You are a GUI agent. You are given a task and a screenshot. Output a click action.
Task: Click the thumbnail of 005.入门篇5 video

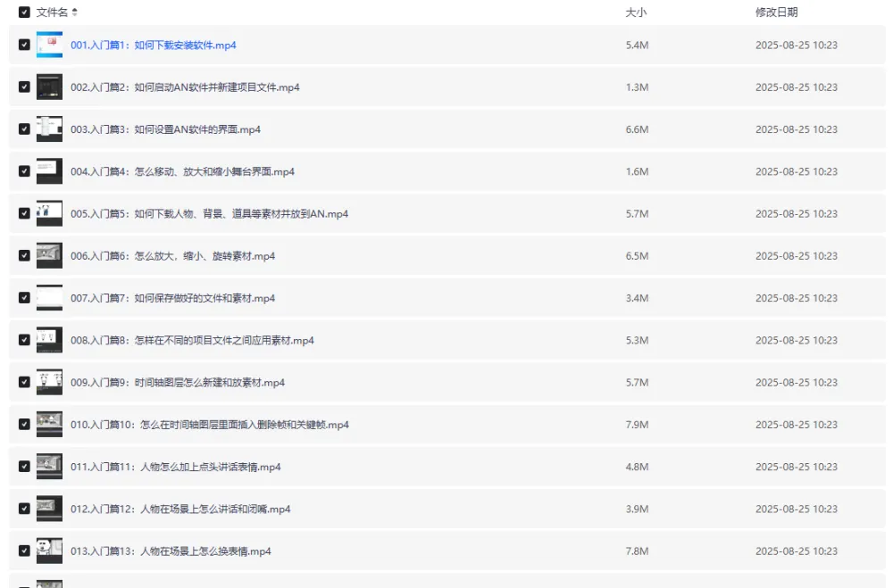pos(48,213)
